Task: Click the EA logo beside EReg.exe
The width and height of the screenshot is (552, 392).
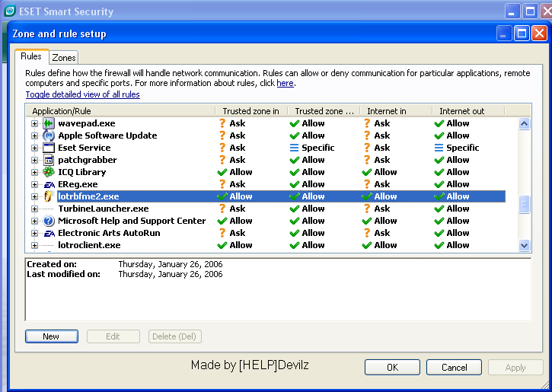Action: pyautogui.click(x=49, y=184)
